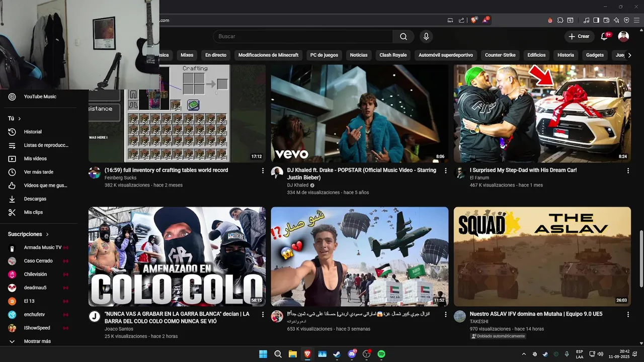Select the Counter-Strike category chip
The image size is (644, 362).
pyautogui.click(x=500, y=55)
